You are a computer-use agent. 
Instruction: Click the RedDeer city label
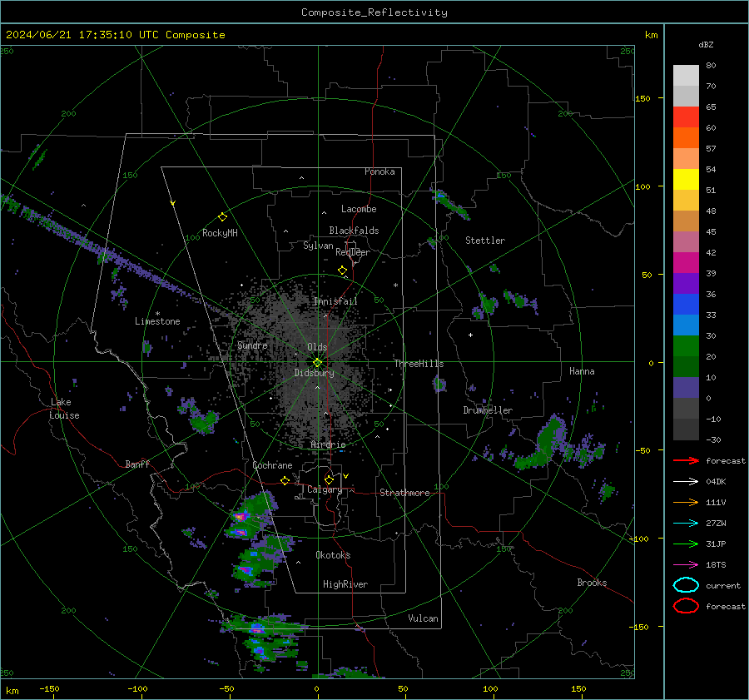(353, 252)
